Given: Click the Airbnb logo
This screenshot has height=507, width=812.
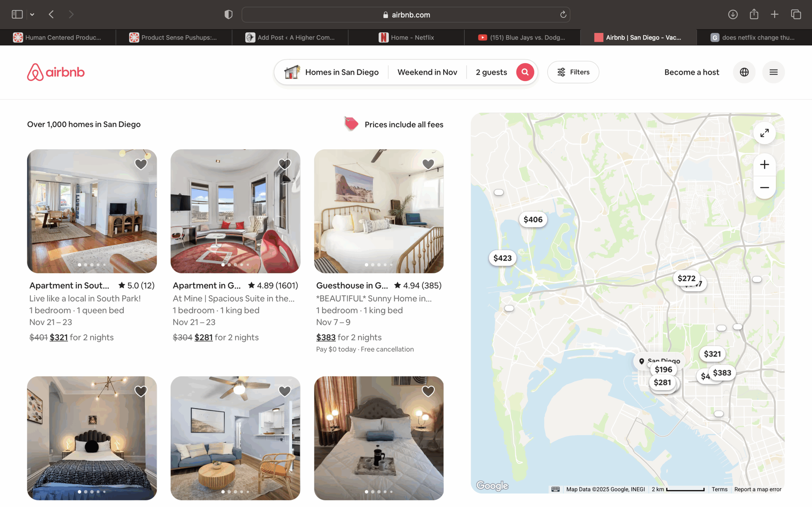Looking at the screenshot, I should (x=56, y=72).
